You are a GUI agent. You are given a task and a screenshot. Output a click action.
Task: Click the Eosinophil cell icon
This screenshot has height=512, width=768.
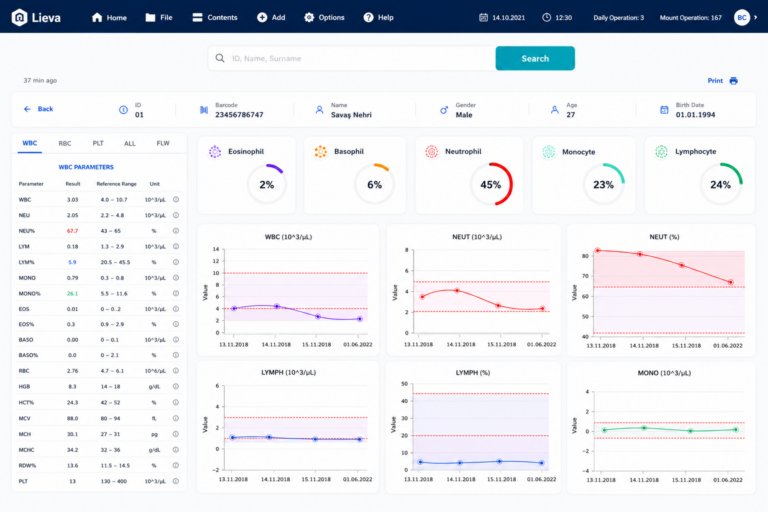(215, 152)
